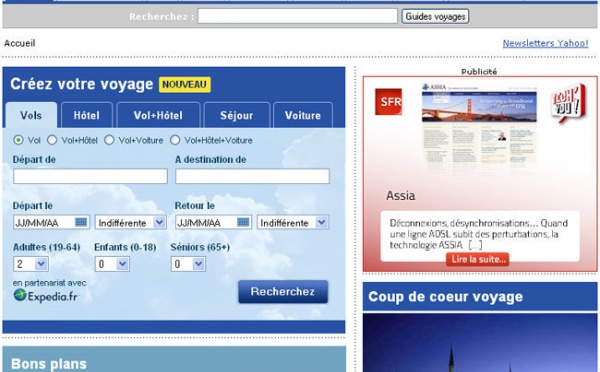Screen dimensions: 600x372
Task: Click the Créez votre voyage title
Action: tap(82, 84)
